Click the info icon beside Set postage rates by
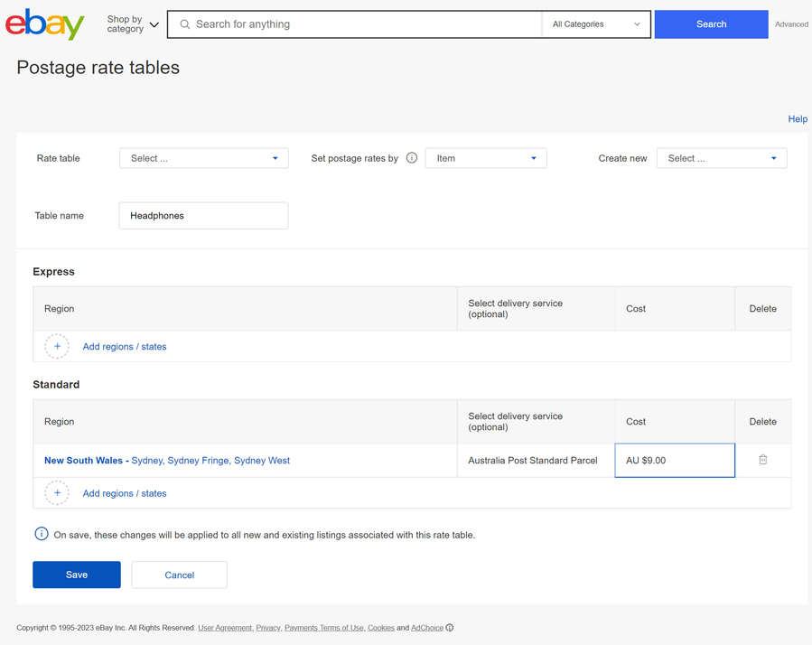 (x=412, y=158)
